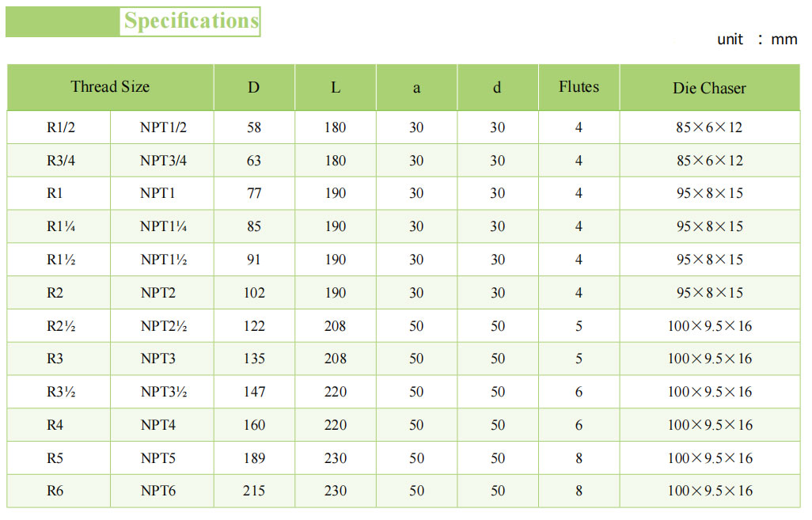Viewport: 812px width, 520px height.
Task: Click the R2½ thread size cell
Action: [x=61, y=326]
